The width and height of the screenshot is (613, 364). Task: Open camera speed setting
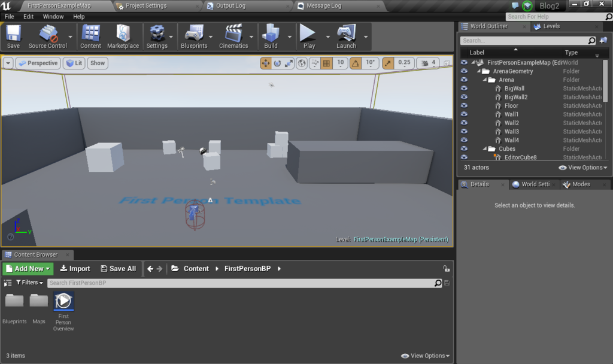428,63
